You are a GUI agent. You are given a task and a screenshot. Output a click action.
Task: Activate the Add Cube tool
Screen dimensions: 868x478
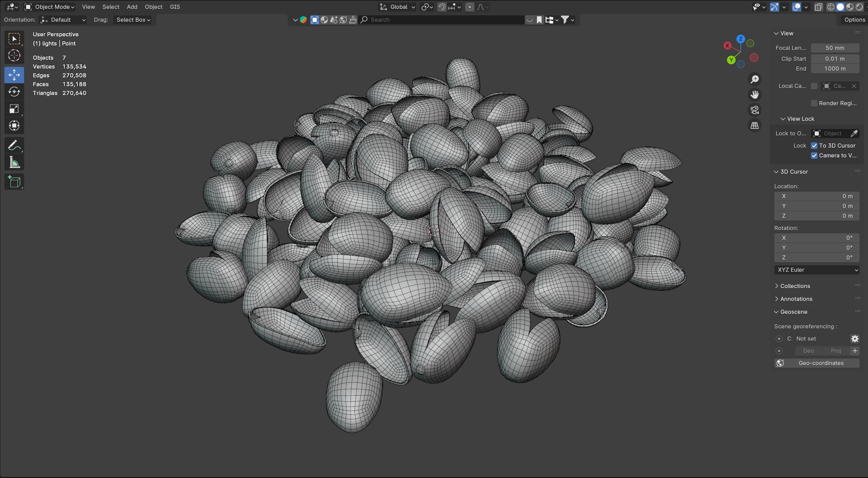pyautogui.click(x=14, y=182)
